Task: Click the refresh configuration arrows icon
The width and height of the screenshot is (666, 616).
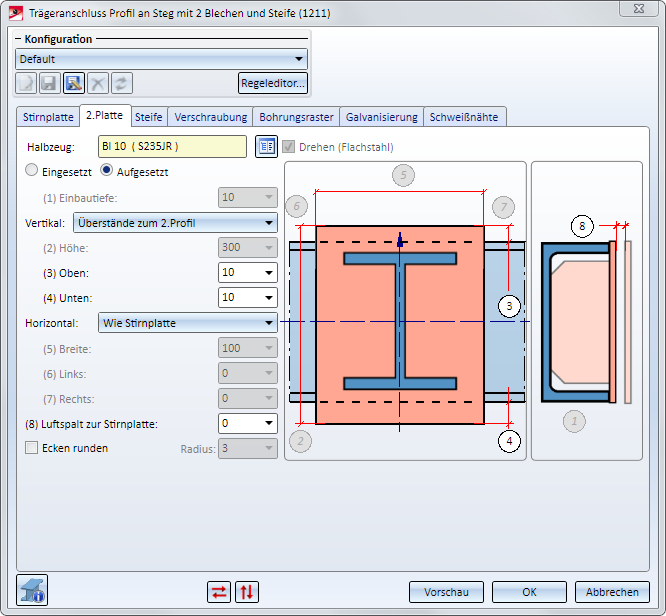Action: [x=122, y=83]
